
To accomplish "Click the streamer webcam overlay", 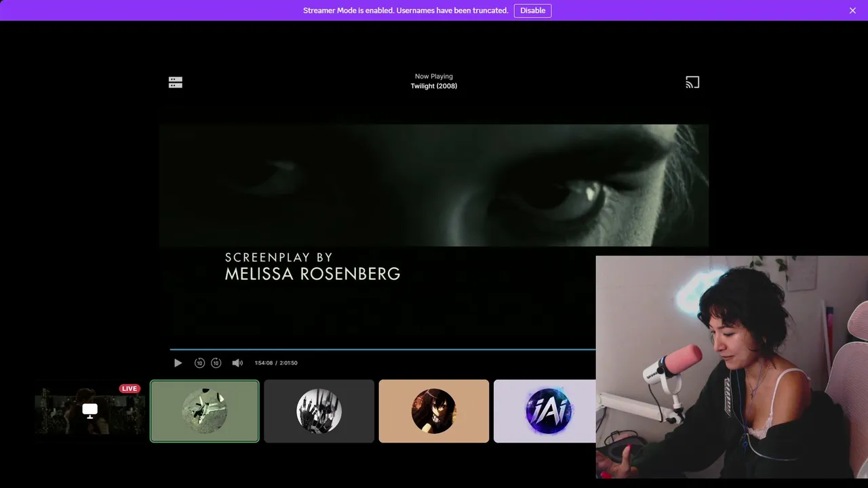I will click(732, 367).
